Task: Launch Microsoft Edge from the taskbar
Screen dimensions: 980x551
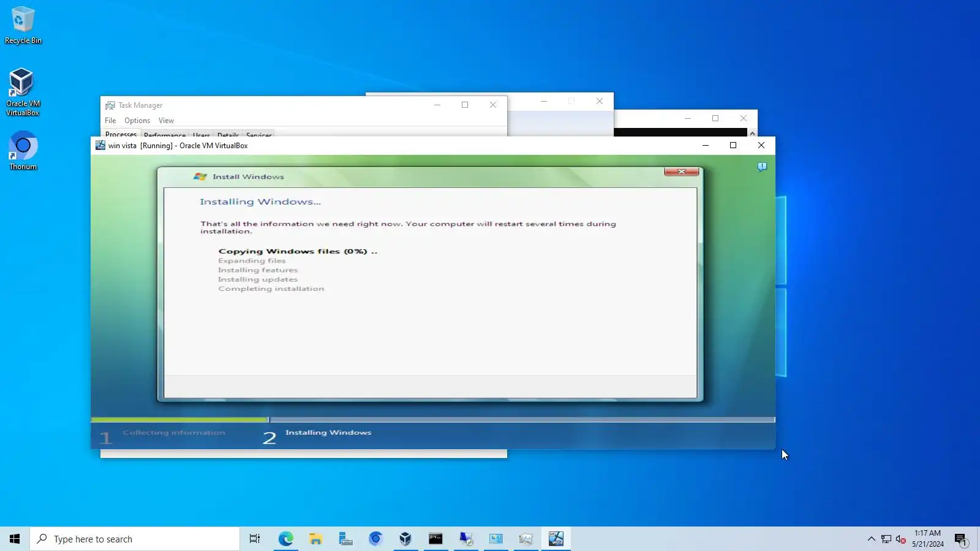Action: [x=285, y=539]
